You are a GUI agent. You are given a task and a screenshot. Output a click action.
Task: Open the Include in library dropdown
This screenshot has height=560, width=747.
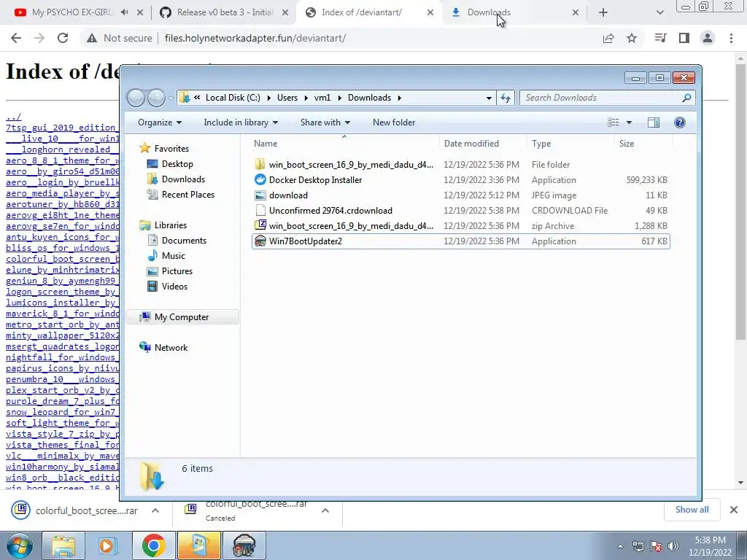pyautogui.click(x=241, y=122)
